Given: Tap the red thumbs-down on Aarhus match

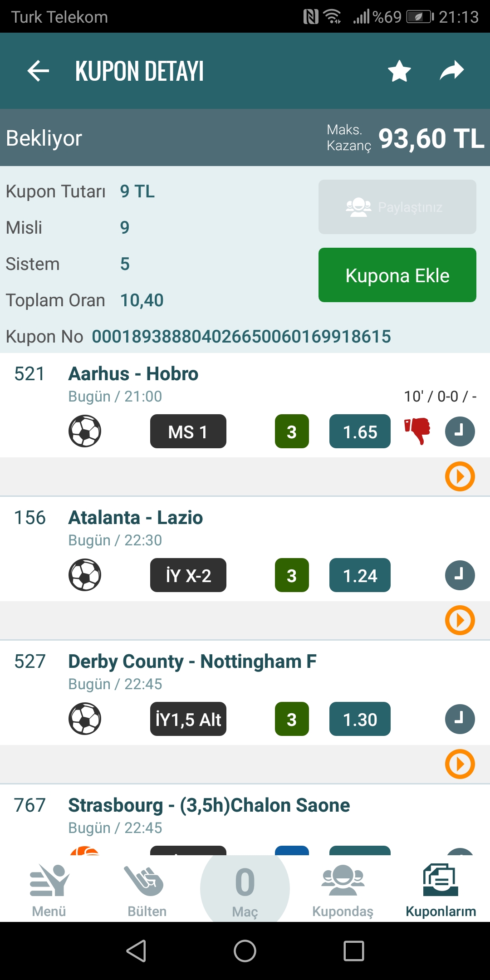Looking at the screenshot, I should click(417, 431).
